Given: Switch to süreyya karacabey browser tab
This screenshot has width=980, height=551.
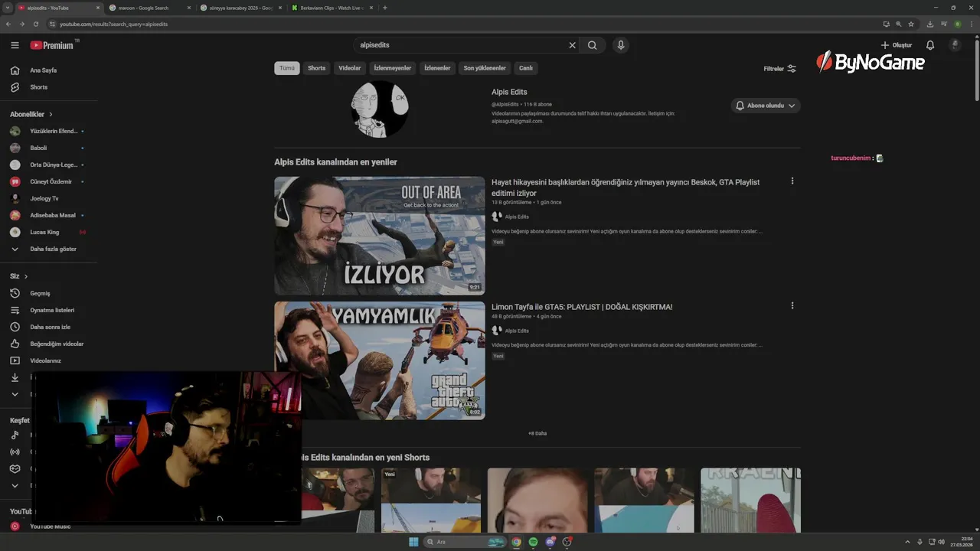Looking at the screenshot, I should coord(240,8).
